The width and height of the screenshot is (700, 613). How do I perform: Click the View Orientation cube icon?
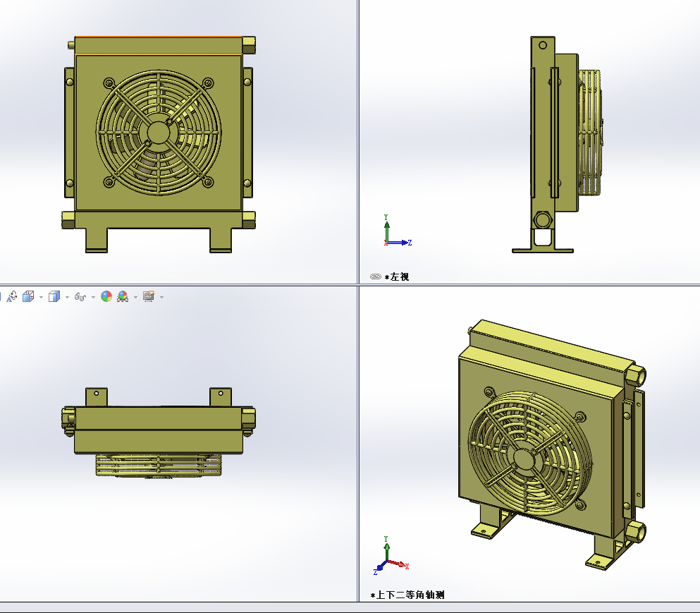tap(28, 297)
